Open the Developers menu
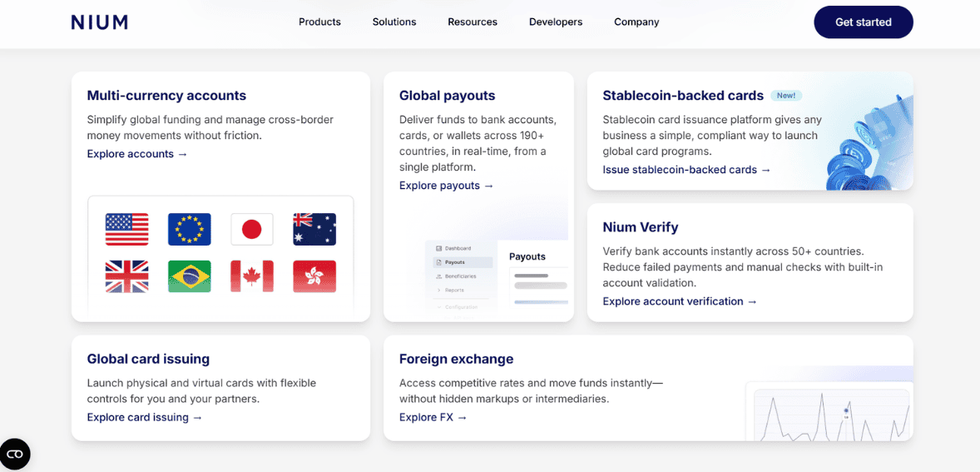The height and width of the screenshot is (472, 980). (x=556, y=22)
